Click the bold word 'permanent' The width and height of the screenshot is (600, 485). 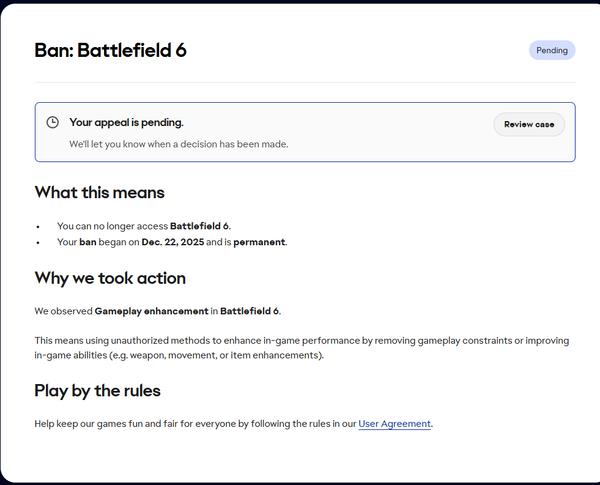coord(259,242)
